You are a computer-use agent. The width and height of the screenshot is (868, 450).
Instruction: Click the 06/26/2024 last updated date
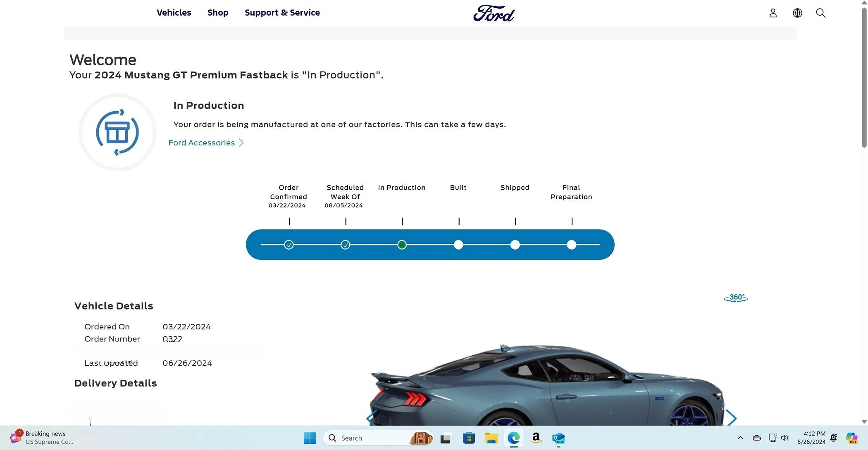coord(187,363)
